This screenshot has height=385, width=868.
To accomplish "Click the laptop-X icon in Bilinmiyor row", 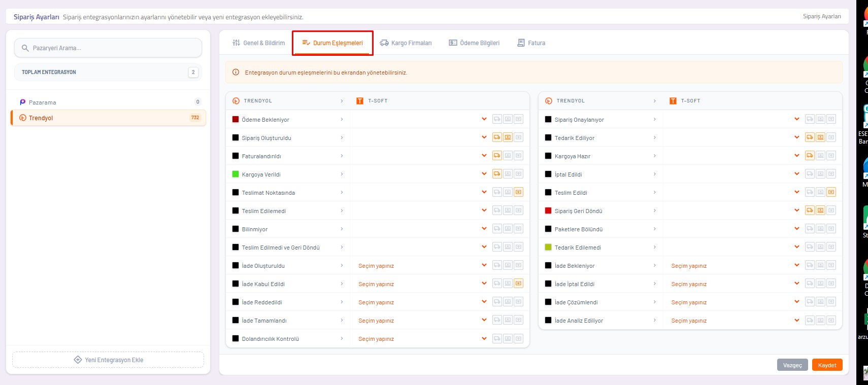I will click(508, 229).
